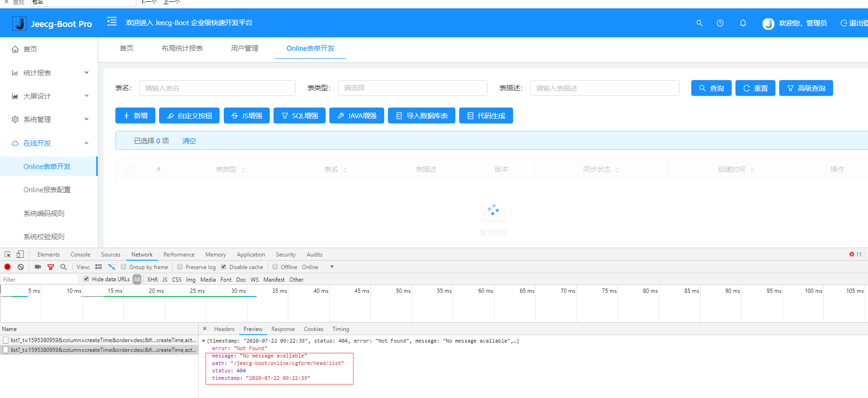Open the DevTools error count badge
The image size is (868, 398).
(x=855, y=255)
